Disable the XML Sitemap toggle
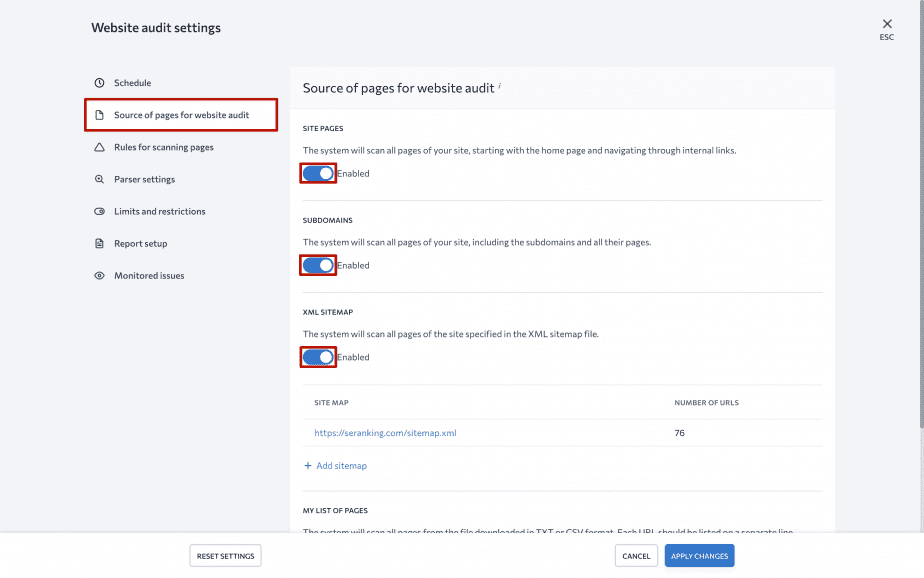This screenshot has width=924, height=578. click(x=317, y=356)
